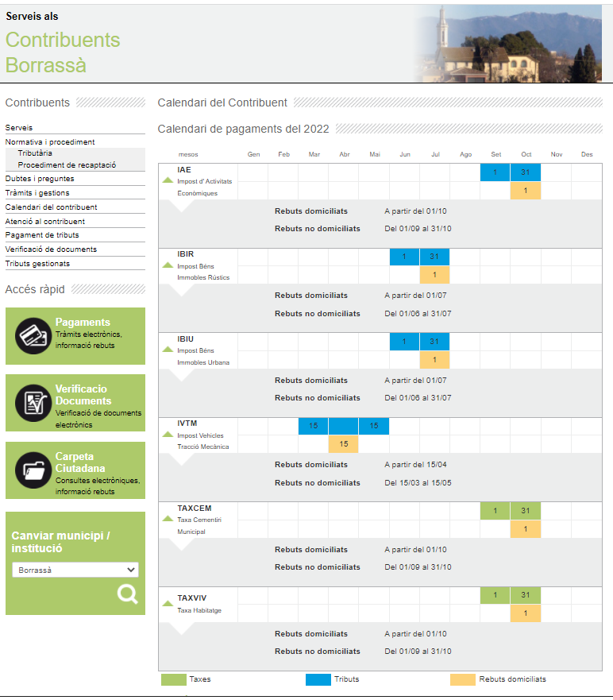The width and height of the screenshot is (613, 700).
Task: Open Serveis in the sidebar menu
Action: pos(19,128)
